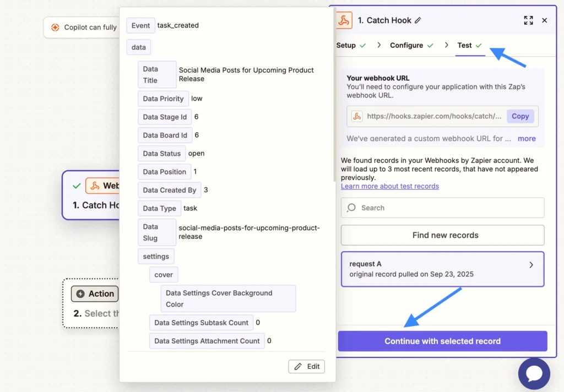Click the Find new records button
Viewport: 564px width, 392px height.
(x=442, y=235)
